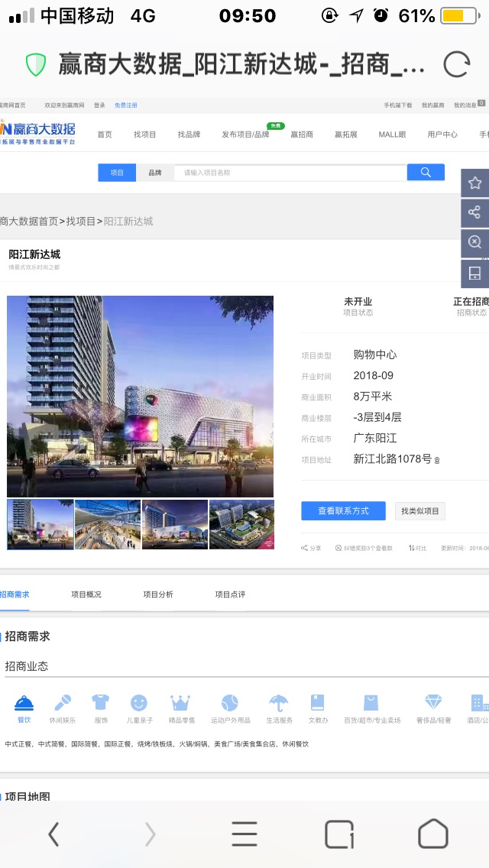
Task: Select the first exterior thumbnail image
Action: coord(40,524)
